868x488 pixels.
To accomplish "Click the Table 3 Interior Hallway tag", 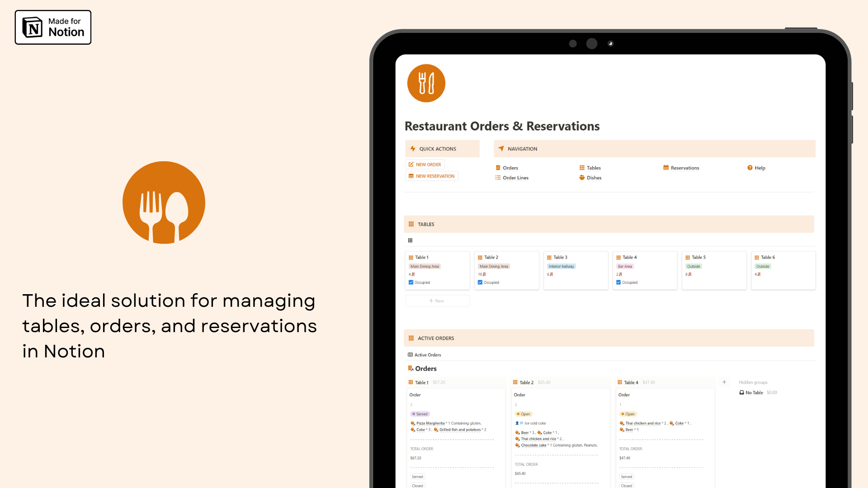I will (561, 266).
